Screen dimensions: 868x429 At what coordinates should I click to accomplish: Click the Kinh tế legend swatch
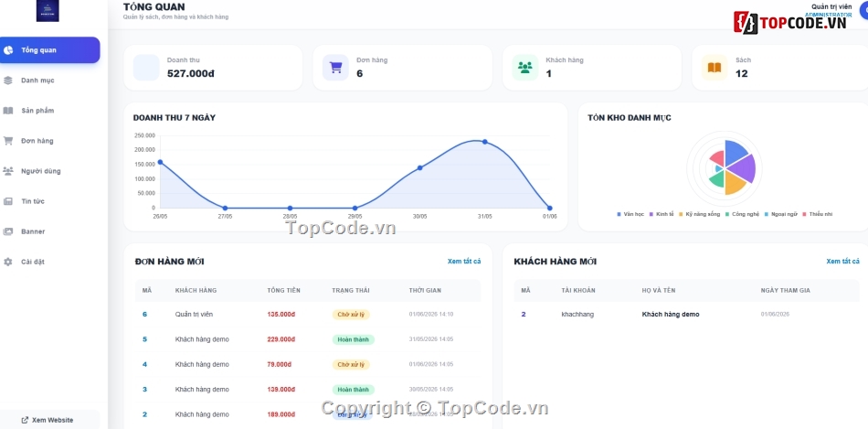coord(651,214)
